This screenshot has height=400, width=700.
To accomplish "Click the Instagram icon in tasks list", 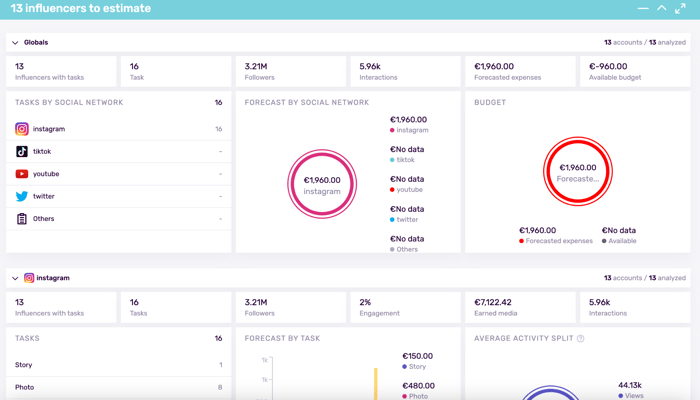I will click(22, 129).
